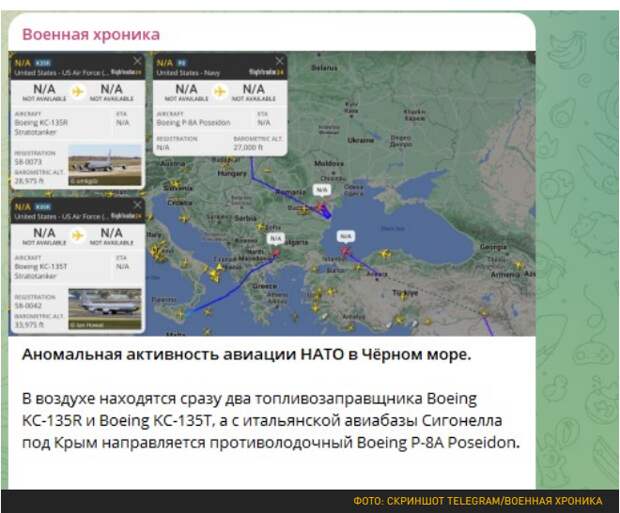Click the P8 type badge in Navy card header
620x513 pixels.
(x=181, y=63)
